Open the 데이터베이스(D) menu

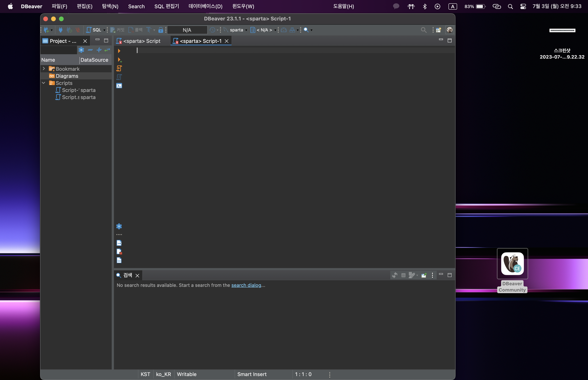click(206, 6)
